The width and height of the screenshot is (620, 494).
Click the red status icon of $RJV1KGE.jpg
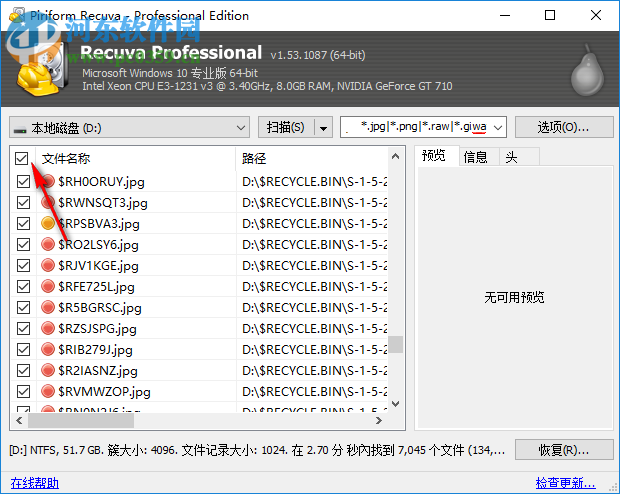(48, 265)
